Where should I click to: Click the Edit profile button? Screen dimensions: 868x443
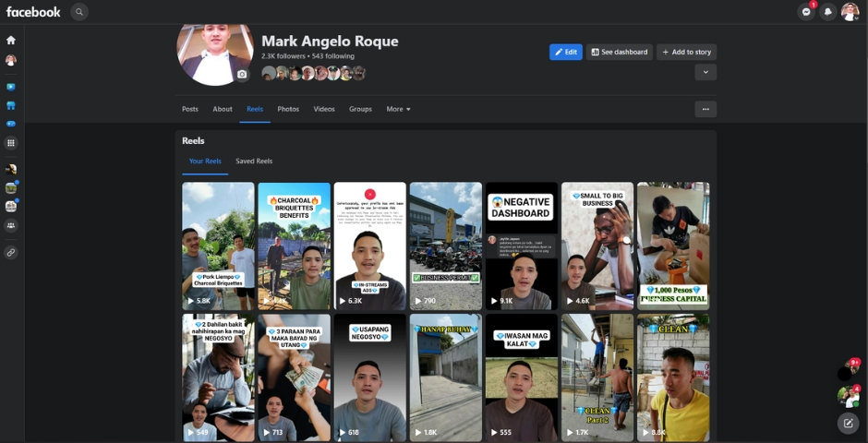(x=566, y=52)
